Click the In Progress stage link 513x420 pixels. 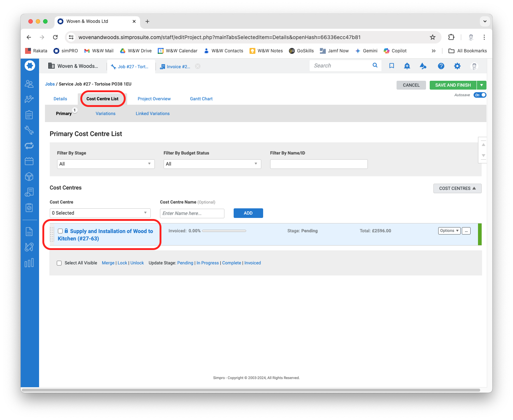click(207, 263)
